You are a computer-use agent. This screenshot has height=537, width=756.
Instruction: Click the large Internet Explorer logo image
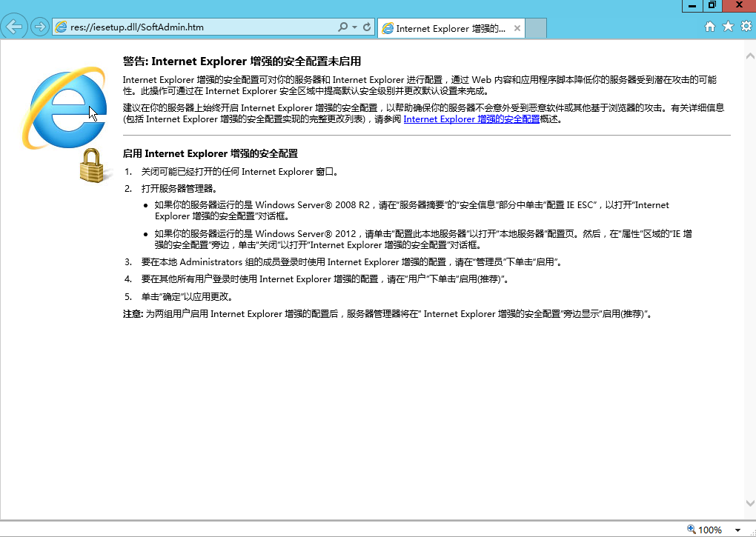point(64,107)
